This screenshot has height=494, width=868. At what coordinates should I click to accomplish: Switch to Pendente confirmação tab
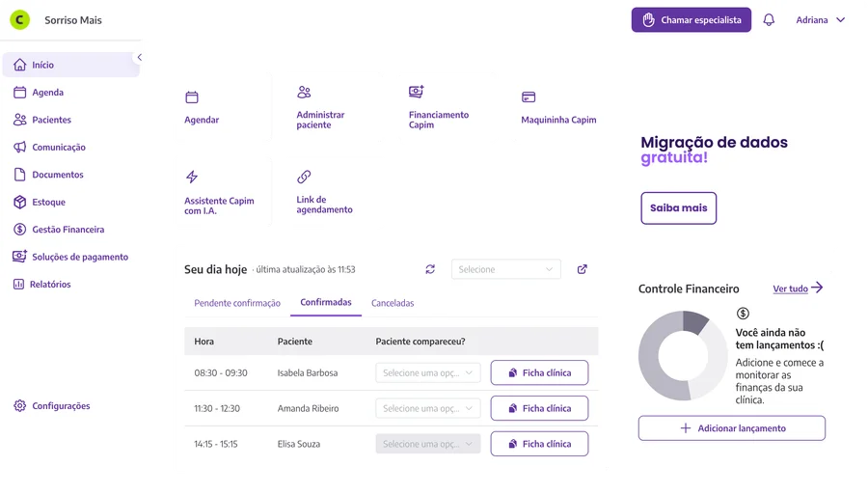pyautogui.click(x=237, y=303)
